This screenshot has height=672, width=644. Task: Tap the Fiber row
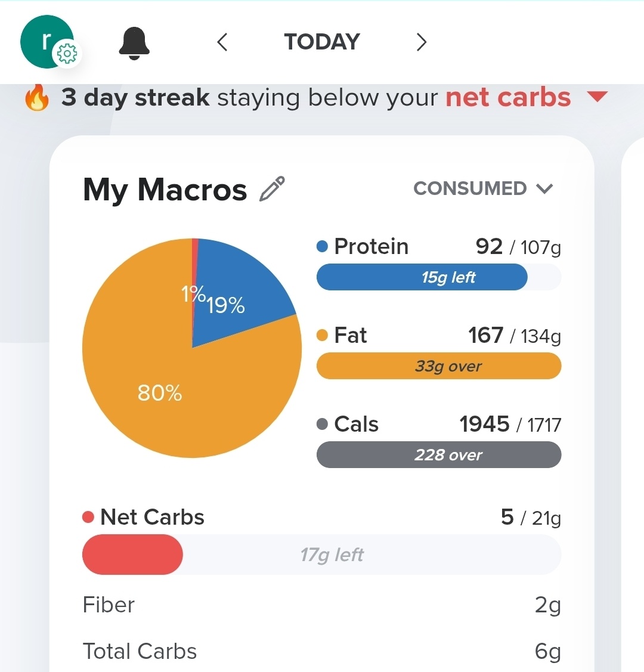tap(321, 605)
